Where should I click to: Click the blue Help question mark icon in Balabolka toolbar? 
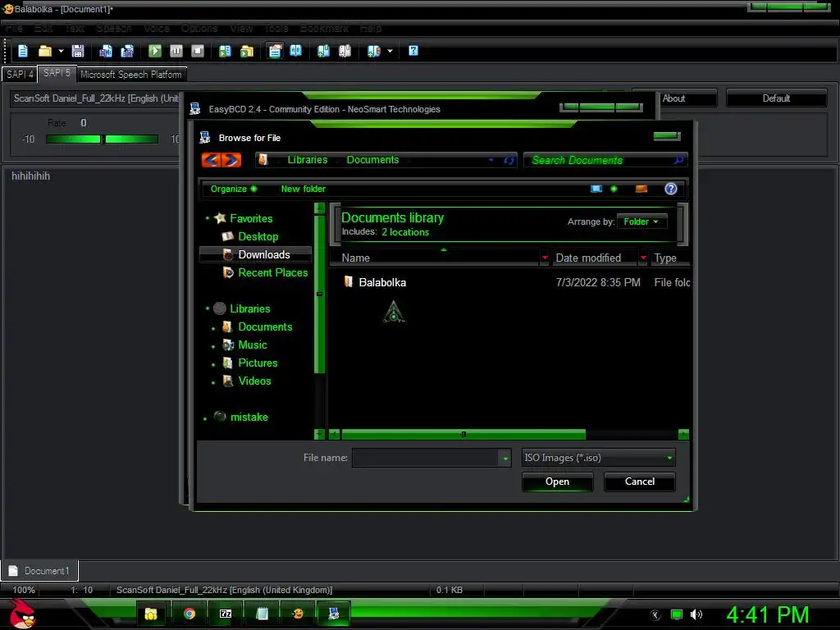pos(413,51)
